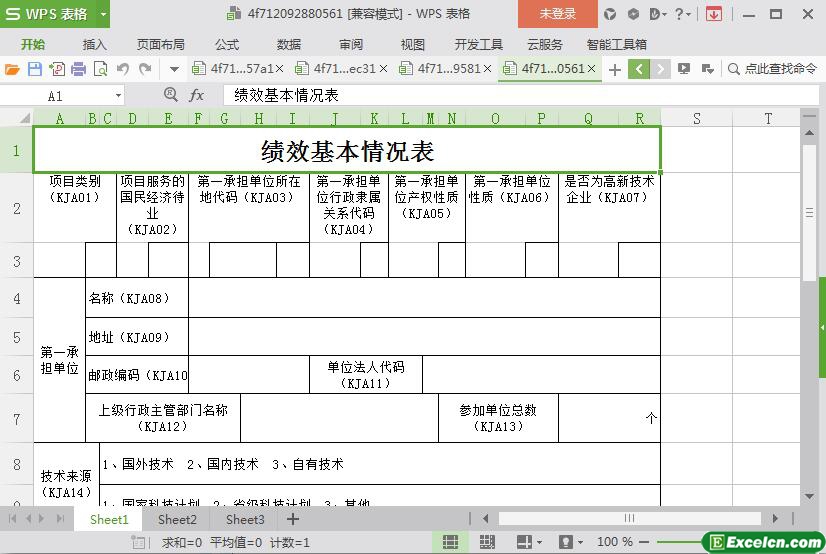Click the fx insert function icon
826x554 pixels.
coord(196,95)
